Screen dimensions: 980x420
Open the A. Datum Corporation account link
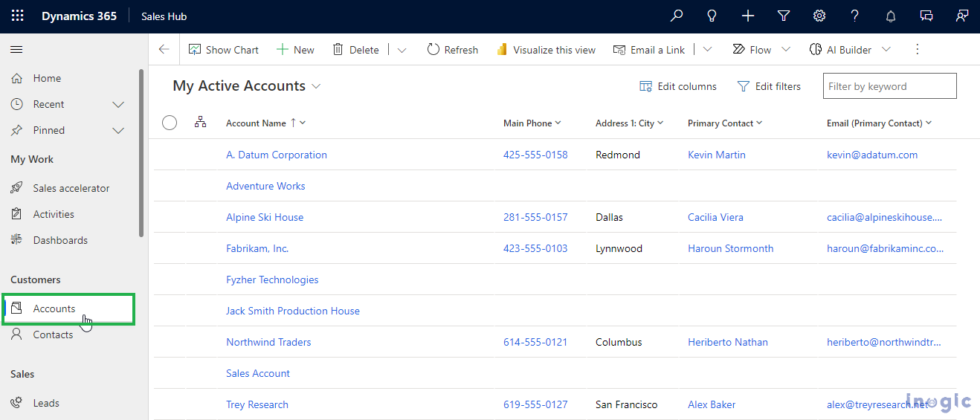(277, 155)
